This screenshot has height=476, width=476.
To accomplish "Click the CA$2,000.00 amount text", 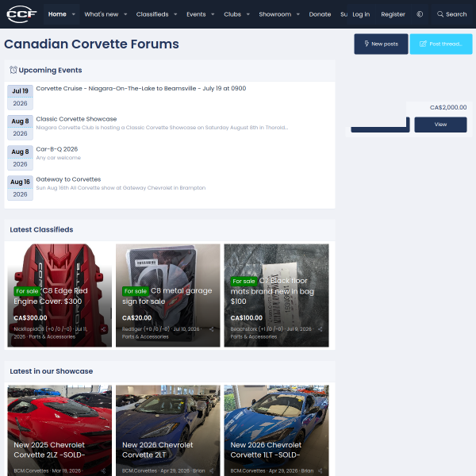I will [448, 107].
